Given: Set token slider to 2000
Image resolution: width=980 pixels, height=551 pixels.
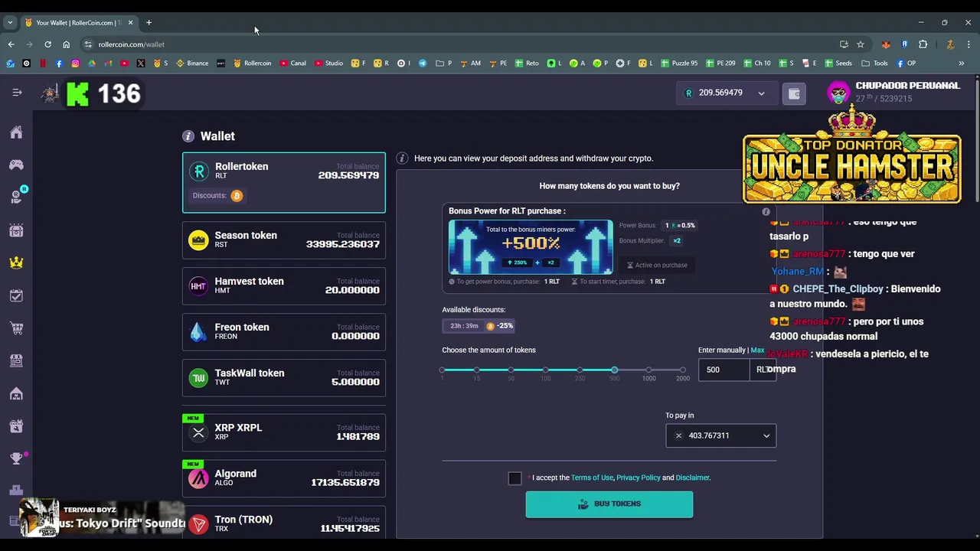Looking at the screenshot, I should tap(683, 370).
